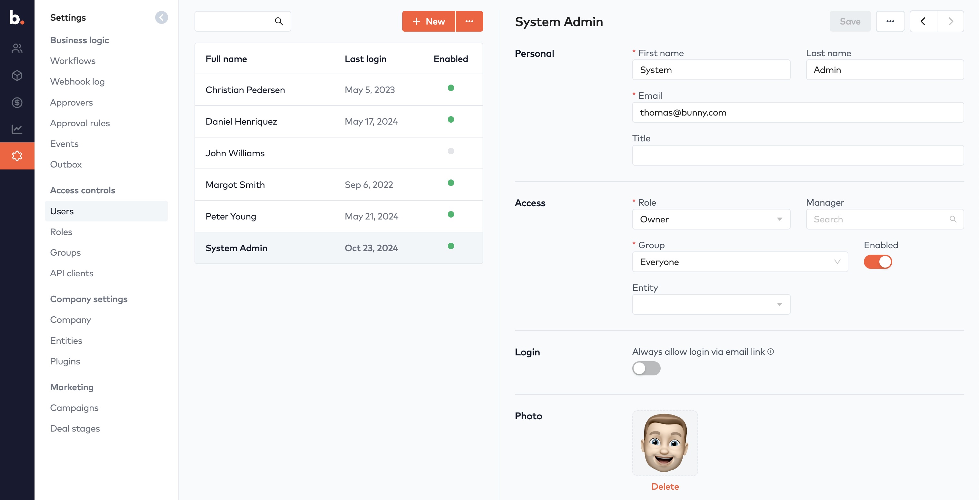Open the analytics chart icon in sidebar
This screenshot has height=500, width=980.
pos(17,129)
